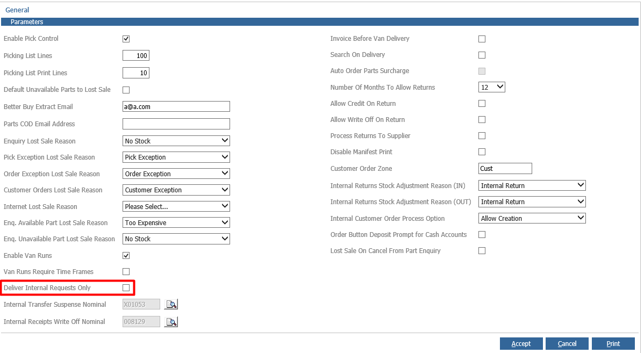Enable Van Runs Require Time Frames
Screen dimensions: 644x353
[126, 271]
